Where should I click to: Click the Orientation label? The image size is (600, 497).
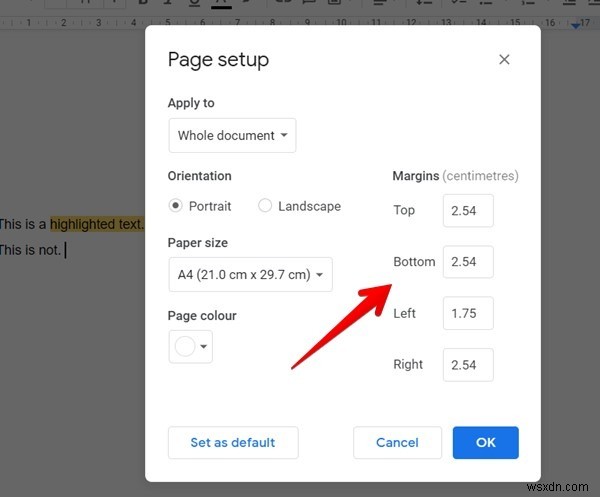coord(199,176)
